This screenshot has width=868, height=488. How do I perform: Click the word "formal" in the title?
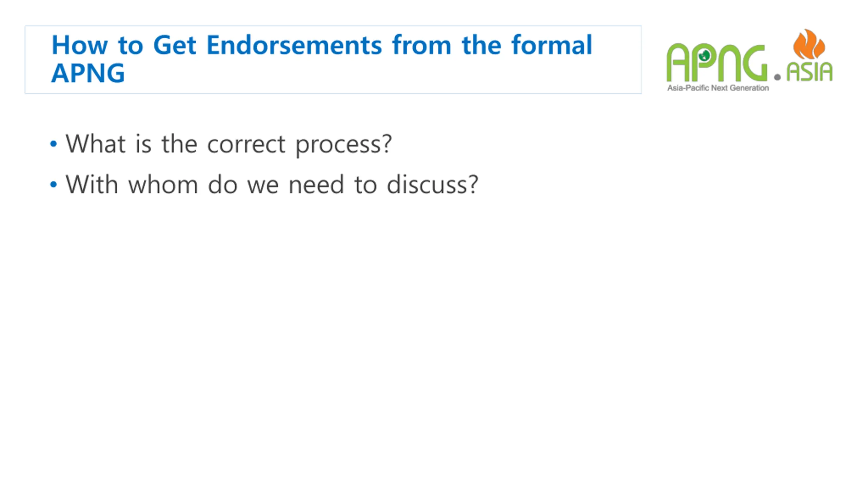(552, 45)
